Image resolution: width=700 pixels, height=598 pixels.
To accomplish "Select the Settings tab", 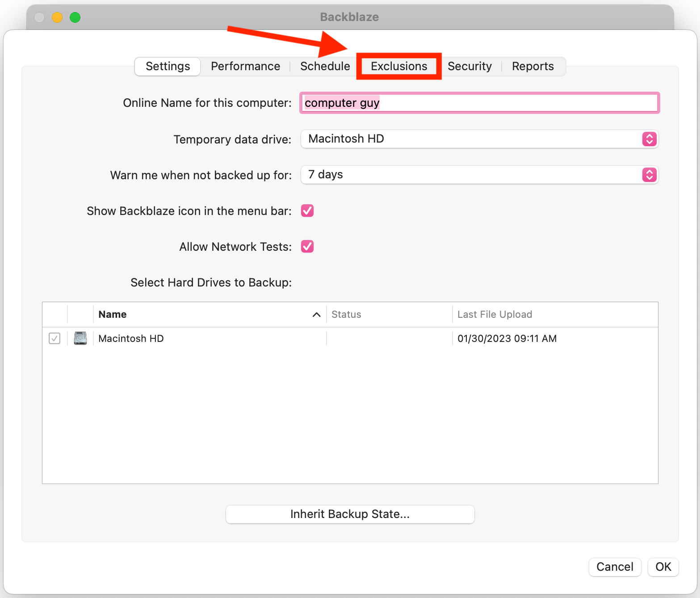I will [x=168, y=66].
